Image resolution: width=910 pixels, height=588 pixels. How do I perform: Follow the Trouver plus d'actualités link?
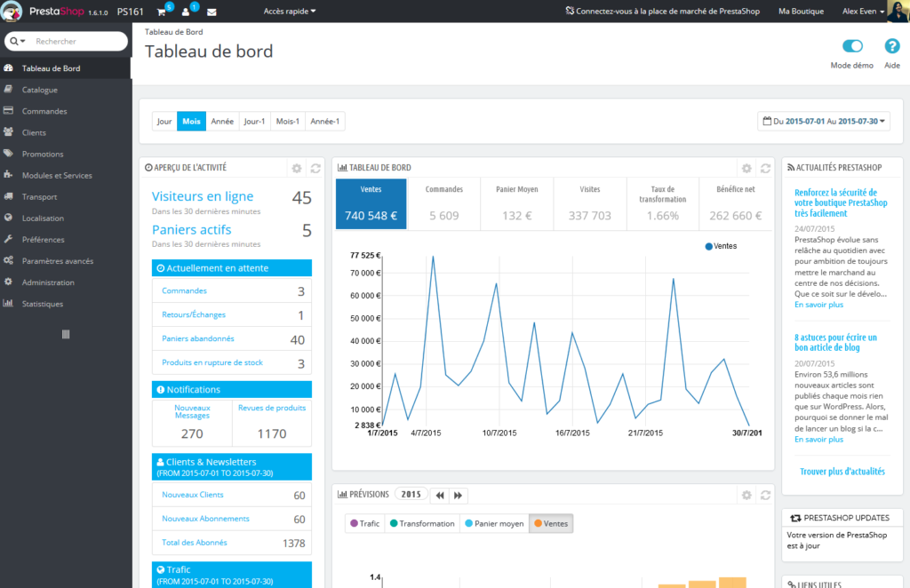[x=842, y=472]
